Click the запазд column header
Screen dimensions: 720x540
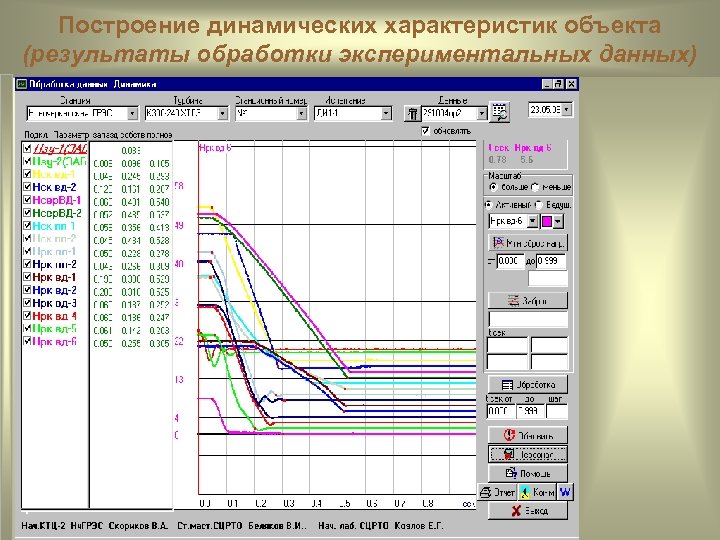105,135
